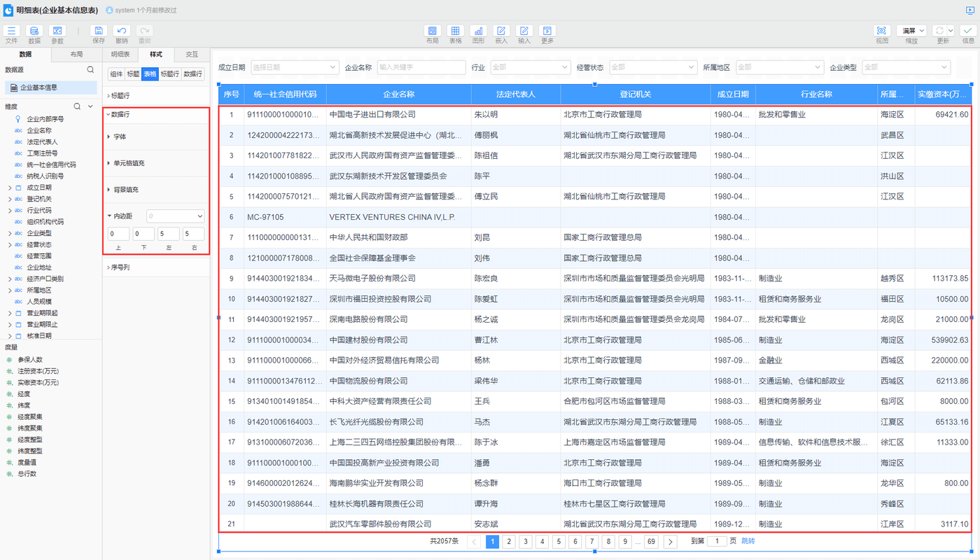Click the 跳转 (Jump) link
Screen dimensions: 980x560
[748, 541]
